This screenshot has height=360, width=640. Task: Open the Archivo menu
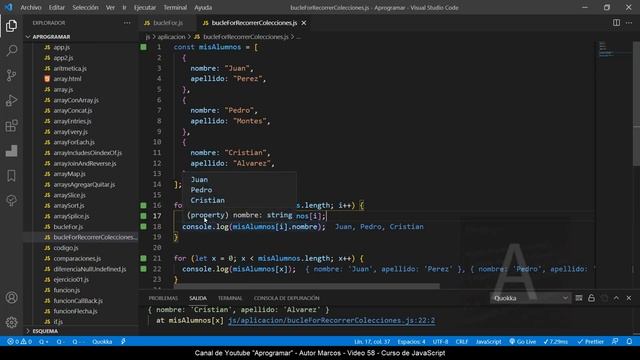pos(31,7)
